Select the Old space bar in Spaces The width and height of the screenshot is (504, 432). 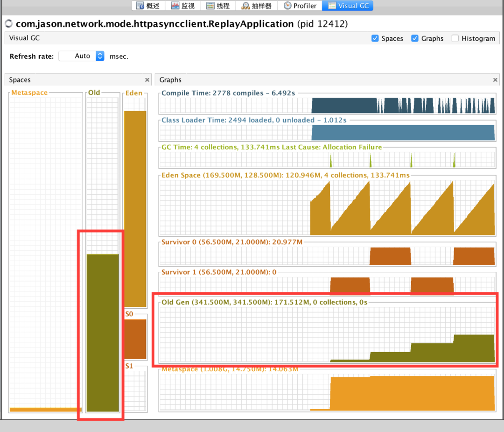(x=103, y=333)
